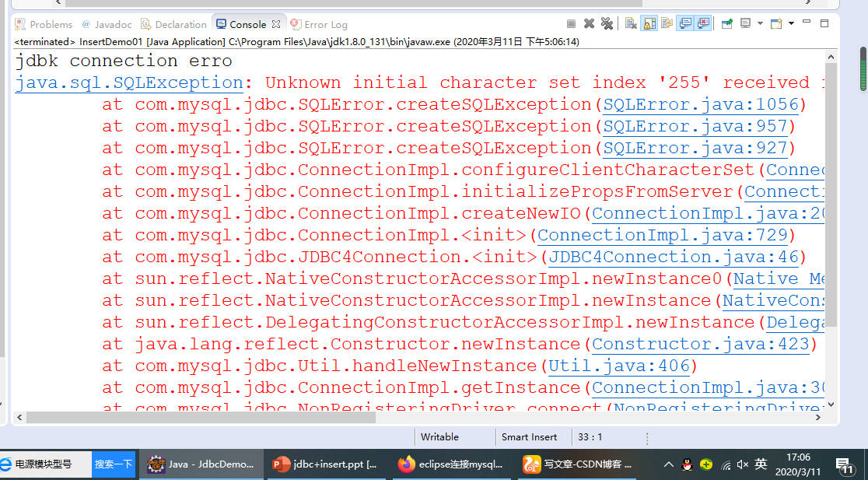Click the muted volume tray icon
This screenshot has height=480, width=868.
(x=743, y=464)
